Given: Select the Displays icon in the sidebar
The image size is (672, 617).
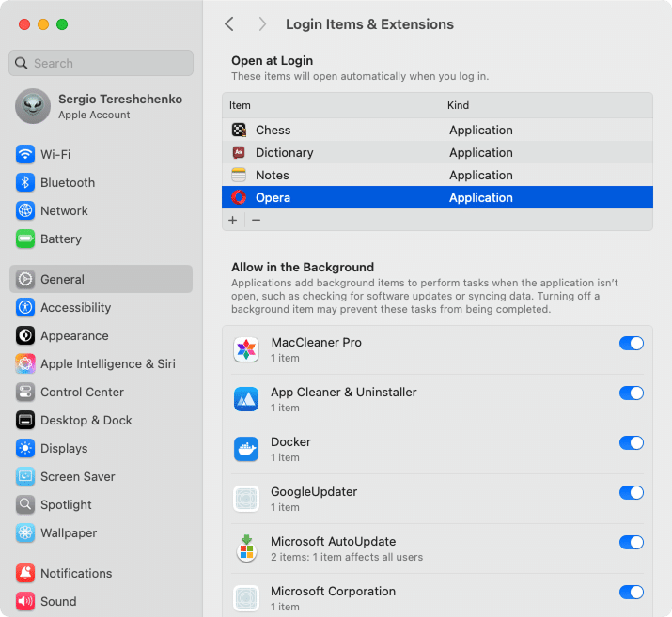Looking at the screenshot, I should 25,448.
